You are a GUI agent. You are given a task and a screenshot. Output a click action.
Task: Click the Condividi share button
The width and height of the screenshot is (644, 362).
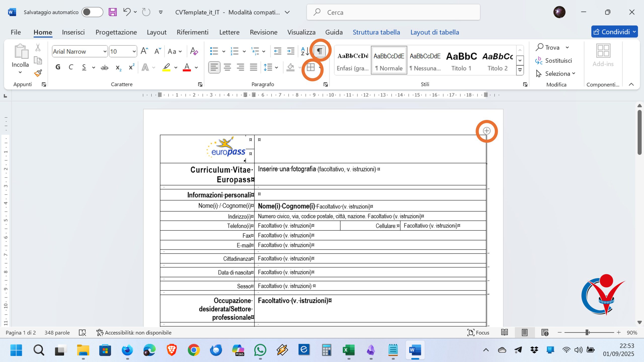coord(611,32)
